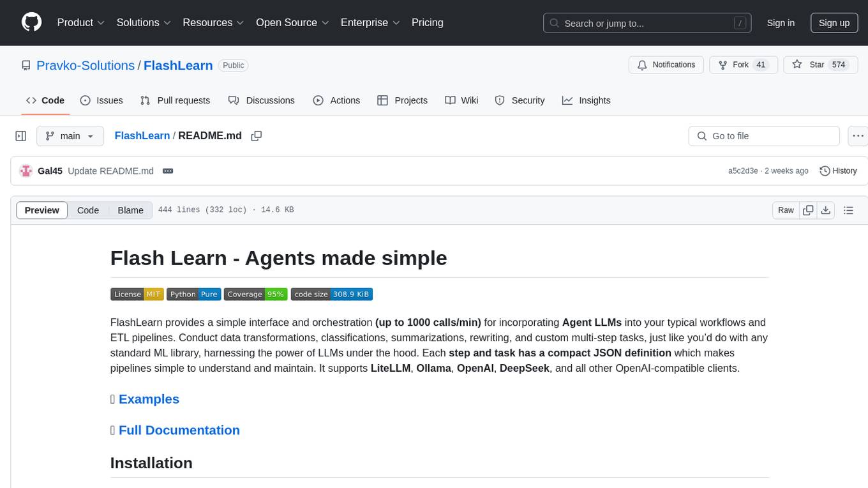The width and height of the screenshot is (868, 488).
Task: Click the Notifications button
Action: point(666,65)
